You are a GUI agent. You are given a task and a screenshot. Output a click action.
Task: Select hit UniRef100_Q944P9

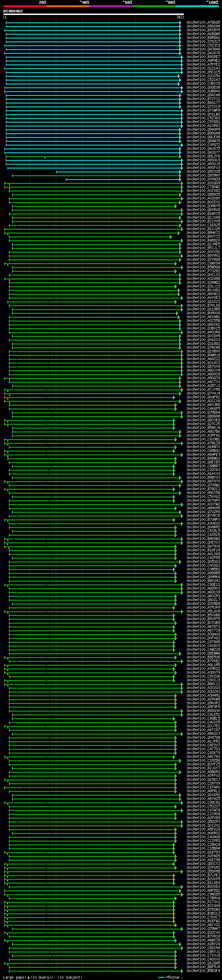point(203,129)
